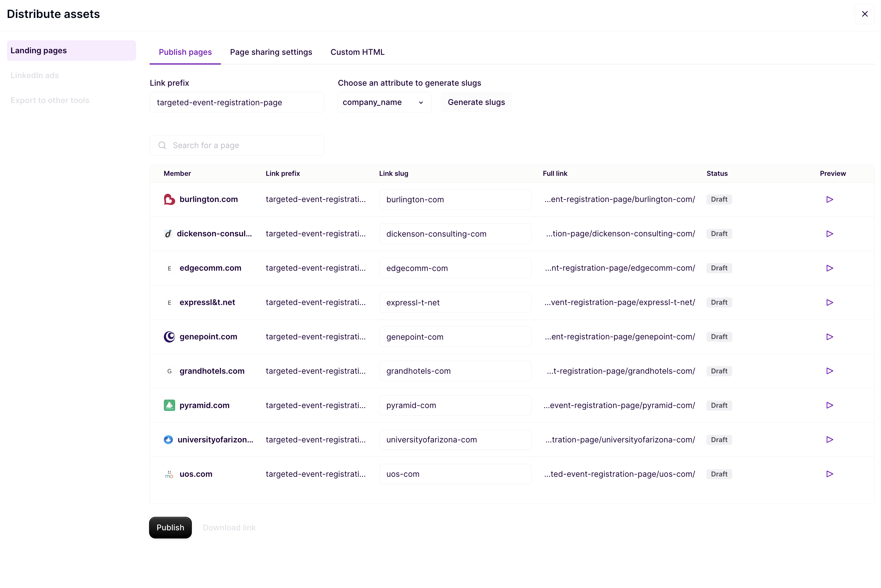Image resolution: width=881 pixels, height=588 pixels.
Task: Click the universityofarizona.com favicon
Action: (169, 440)
